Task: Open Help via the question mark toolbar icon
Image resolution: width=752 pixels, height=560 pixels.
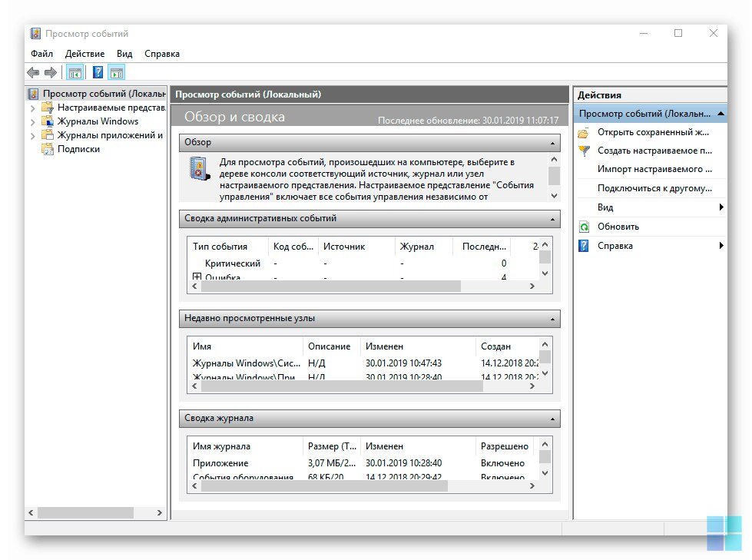Action: click(98, 72)
